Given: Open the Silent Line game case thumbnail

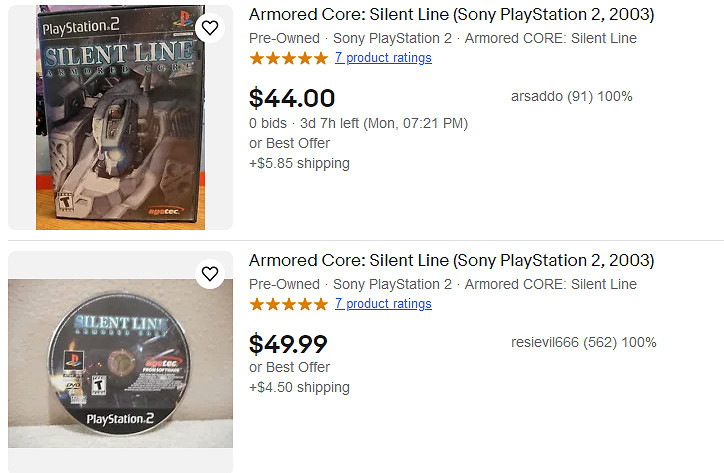Looking at the screenshot, I should click(x=120, y=117).
